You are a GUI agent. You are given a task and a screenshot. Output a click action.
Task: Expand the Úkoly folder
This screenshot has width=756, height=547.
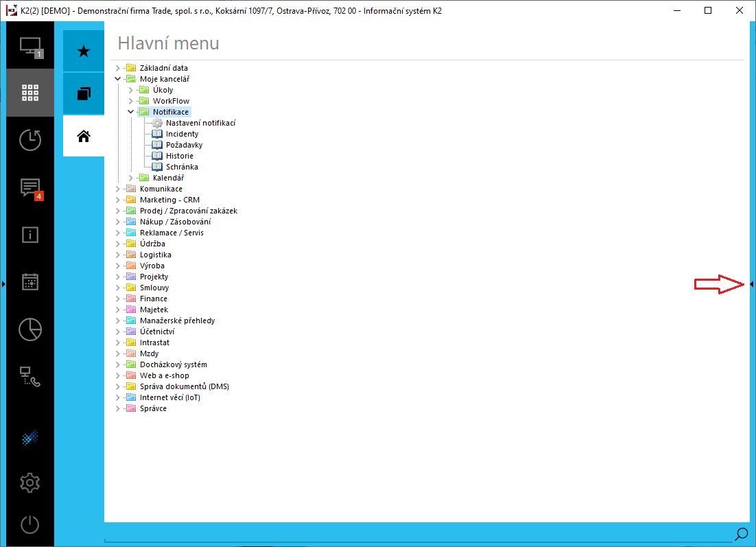(x=130, y=90)
